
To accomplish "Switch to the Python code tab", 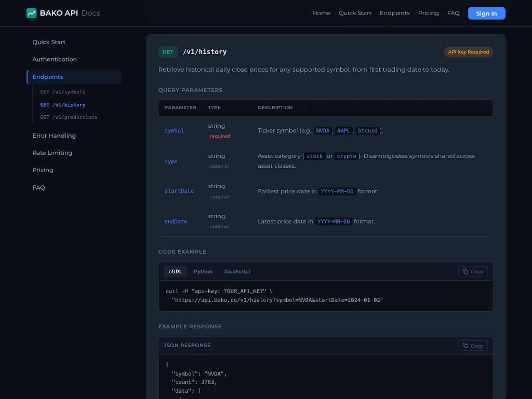I will [203, 272].
